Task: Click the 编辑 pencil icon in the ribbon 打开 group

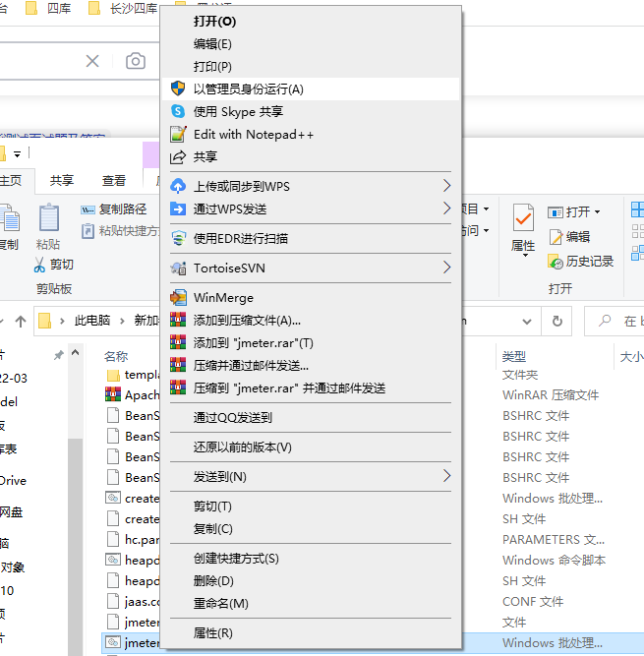Action: [556, 237]
